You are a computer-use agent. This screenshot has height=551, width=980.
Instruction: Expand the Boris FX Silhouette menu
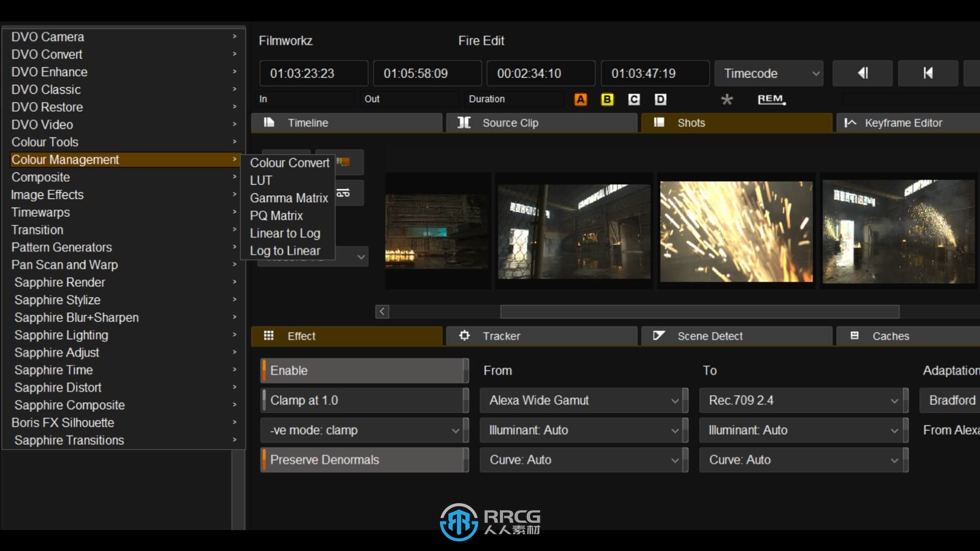[124, 423]
